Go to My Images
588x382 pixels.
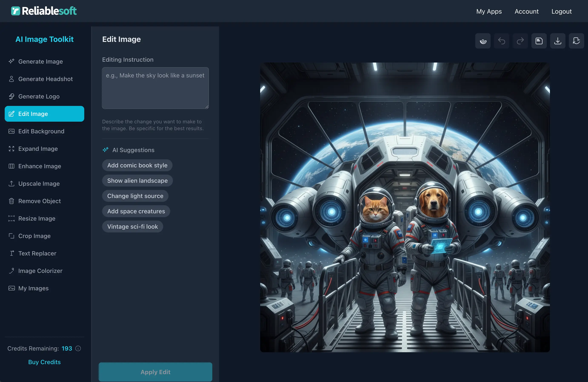[x=33, y=288]
